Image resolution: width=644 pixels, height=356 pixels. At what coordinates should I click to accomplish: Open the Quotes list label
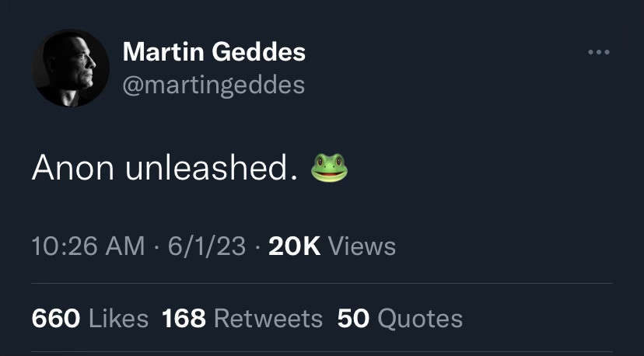point(419,318)
